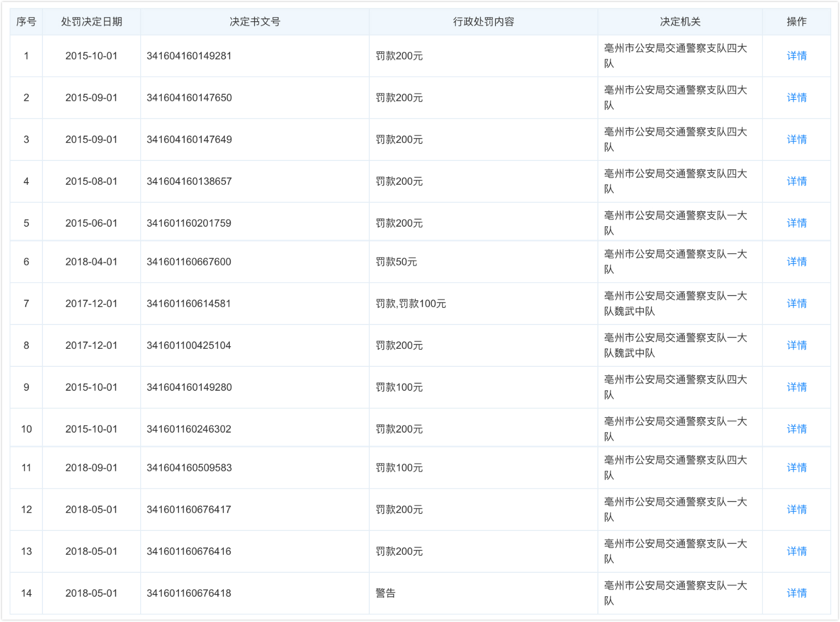
Task: Click the 处罚决定日期 column header
Action: tap(92, 22)
